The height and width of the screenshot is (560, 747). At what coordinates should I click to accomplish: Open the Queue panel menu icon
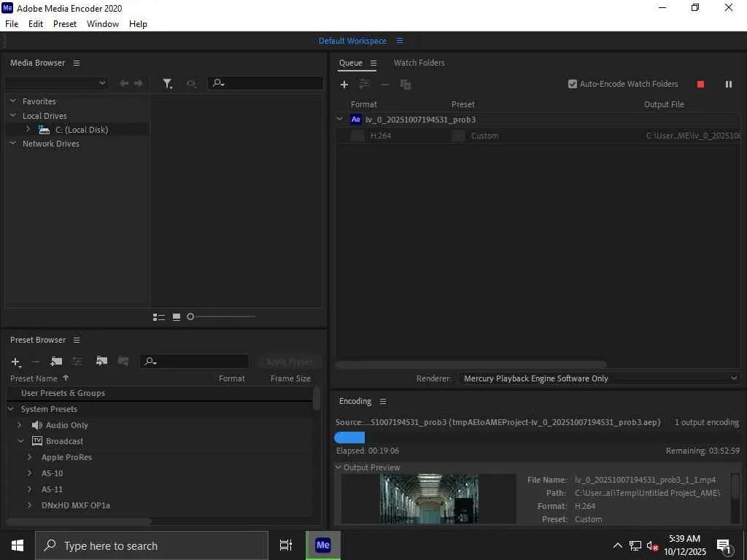pyautogui.click(x=373, y=63)
